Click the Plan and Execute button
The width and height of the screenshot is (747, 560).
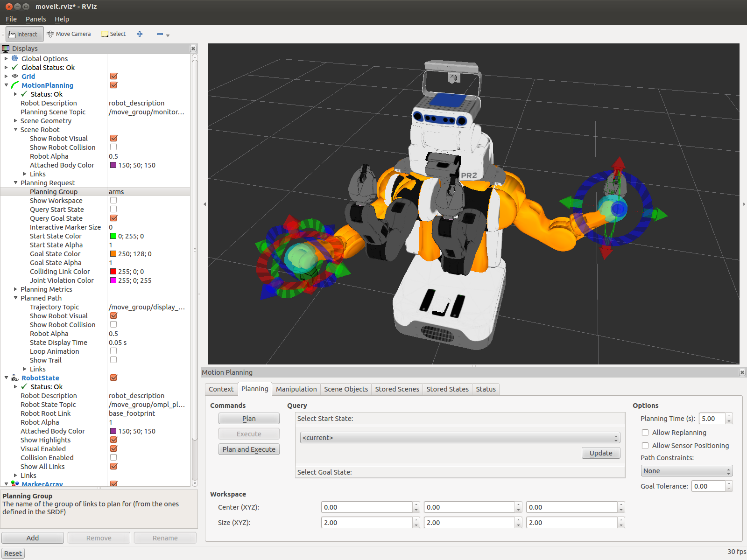click(249, 449)
